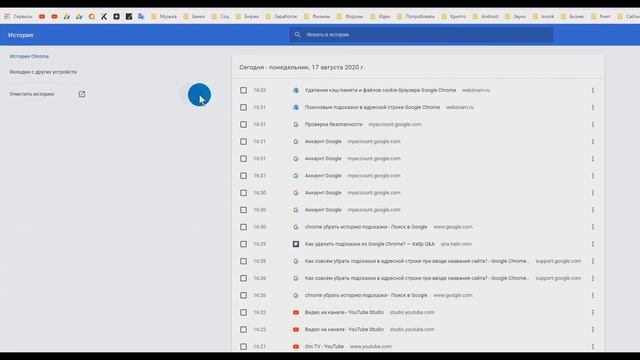The image size is (640, 360).
Task: Click the qna.habr.com domain text
Action: tap(456, 244)
